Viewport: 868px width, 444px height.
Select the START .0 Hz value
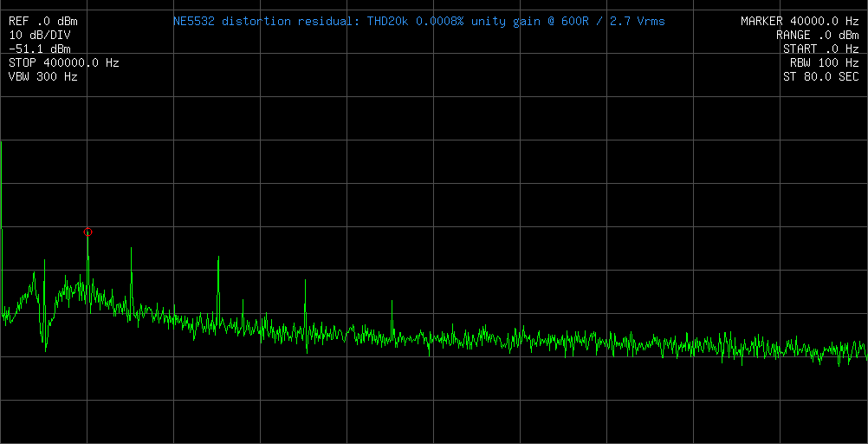click(x=821, y=49)
